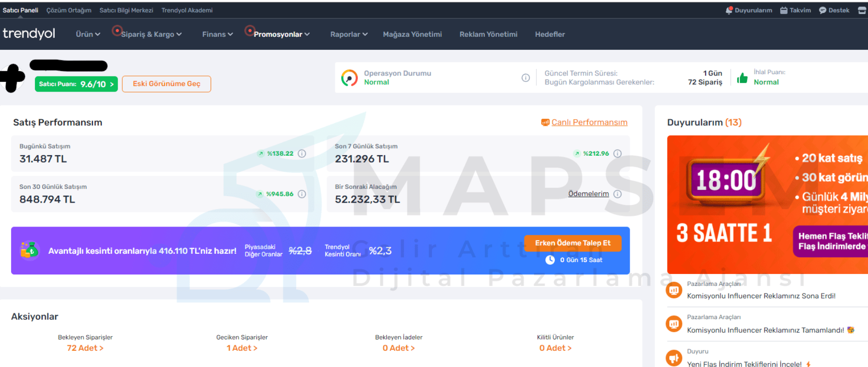
Task: Click the Destek chat bubble icon
Action: 822,10
